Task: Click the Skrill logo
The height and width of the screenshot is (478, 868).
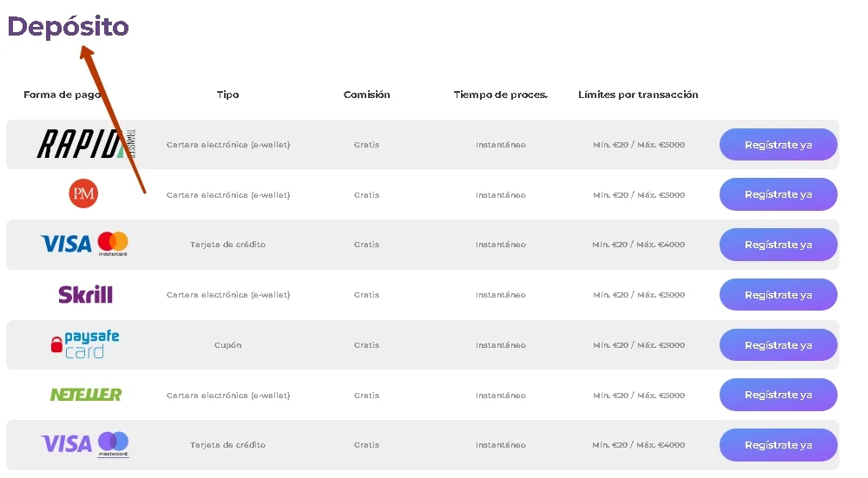Action: 85,294
